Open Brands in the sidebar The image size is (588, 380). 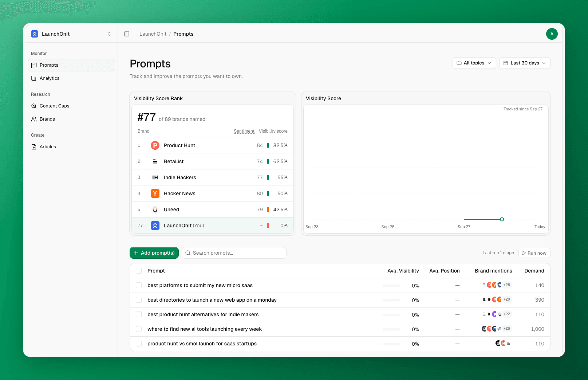coord(71,119)
